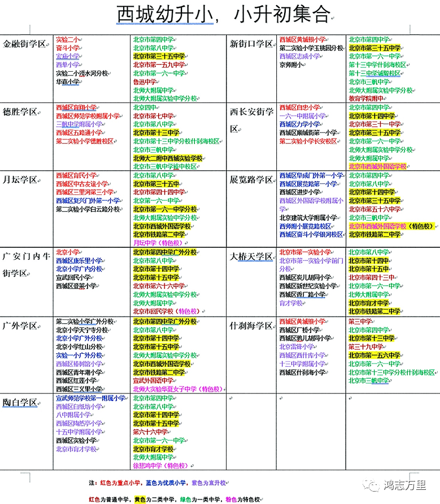Click the primary school 京师附小
This screenshot has height=504, width=440.
click(291, 64)
